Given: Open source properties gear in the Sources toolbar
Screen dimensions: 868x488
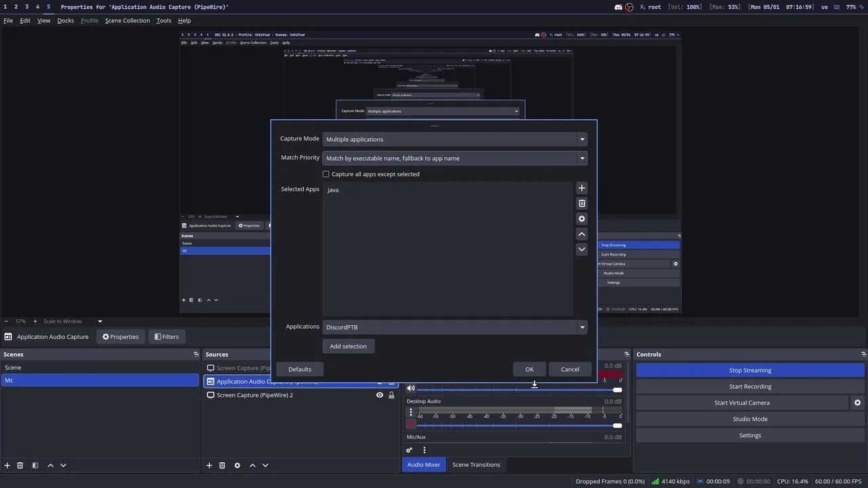Looking at the screenshot, I should point(237,466).
